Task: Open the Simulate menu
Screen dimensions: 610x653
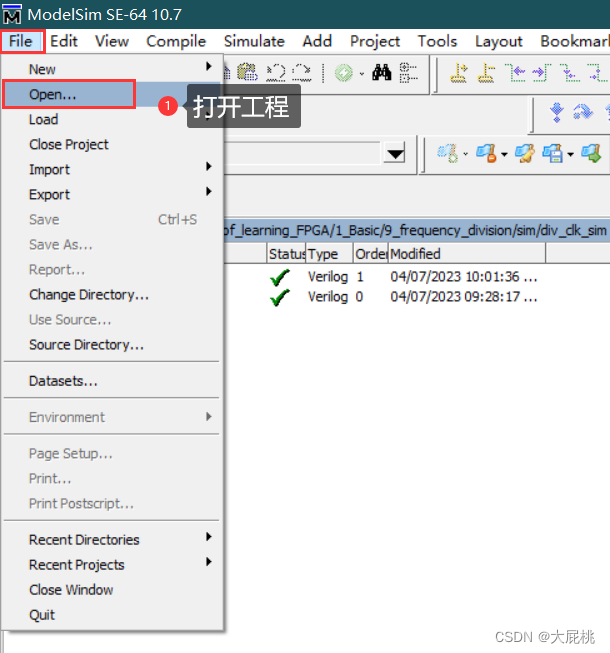Action: pyautogui.click(x=254, y=41)
